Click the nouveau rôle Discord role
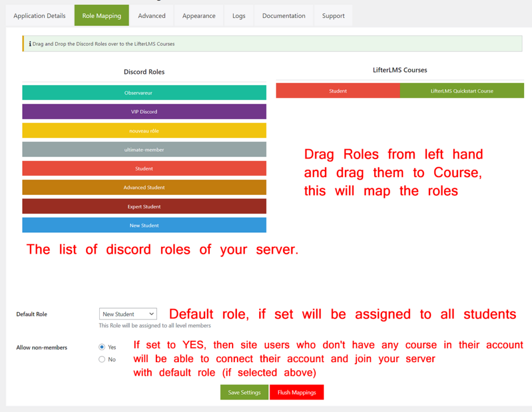 tap(144, 130)
